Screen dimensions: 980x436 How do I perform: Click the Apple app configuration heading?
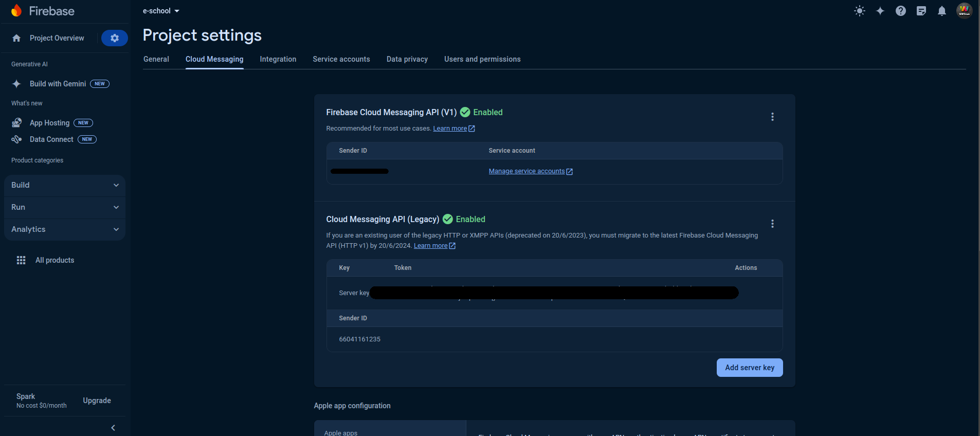click(352, 406)
